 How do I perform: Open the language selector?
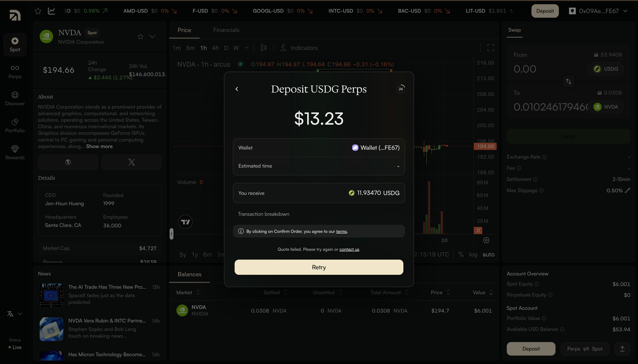click(15, 314)
